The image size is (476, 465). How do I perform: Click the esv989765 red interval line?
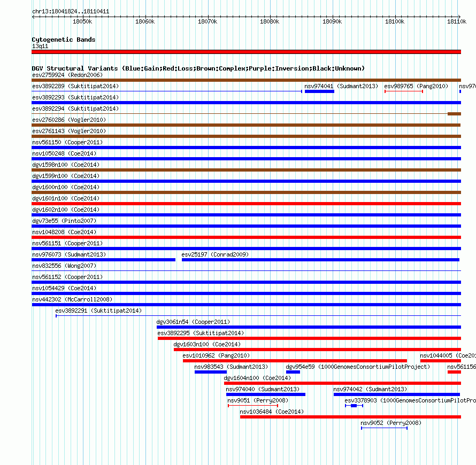coord(404,91)
